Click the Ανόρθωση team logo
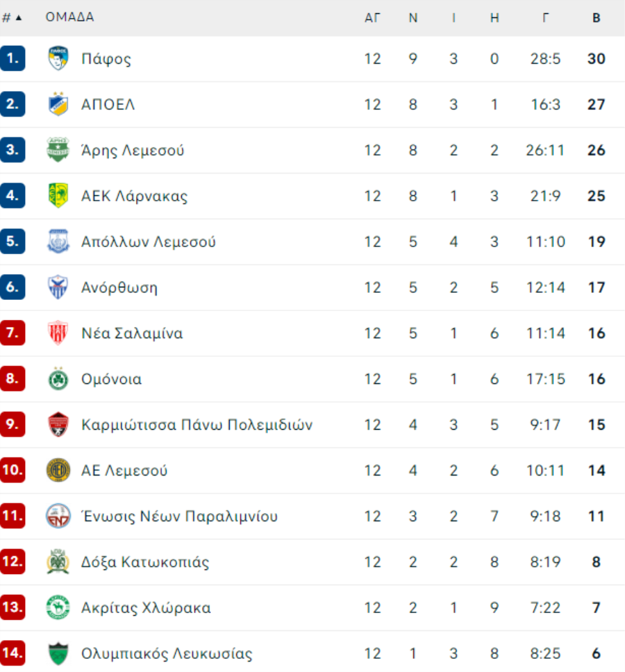This screenshot has width=625, height=672. point(58,287)
